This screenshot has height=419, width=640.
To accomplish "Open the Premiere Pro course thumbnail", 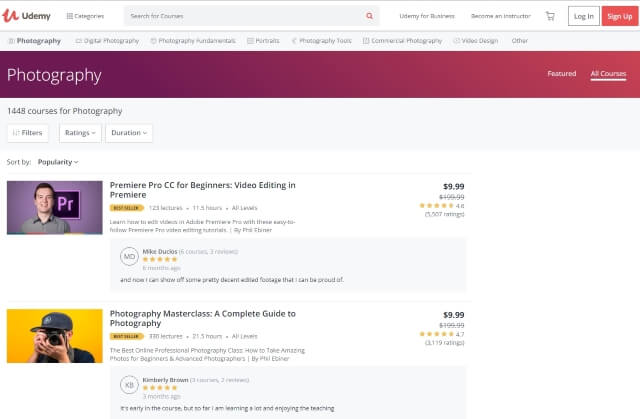I will (x=55, y=208).
